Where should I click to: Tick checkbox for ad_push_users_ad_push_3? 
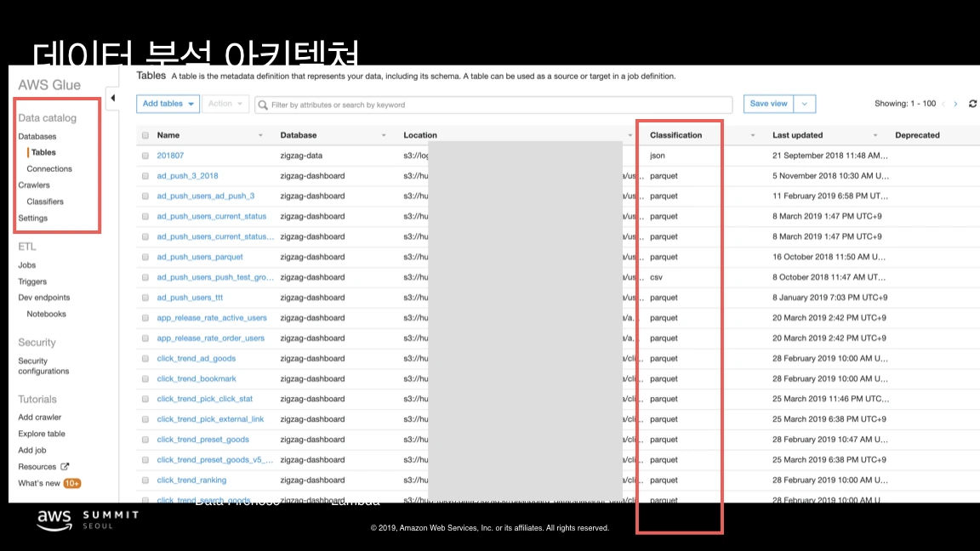pos(145,196)
